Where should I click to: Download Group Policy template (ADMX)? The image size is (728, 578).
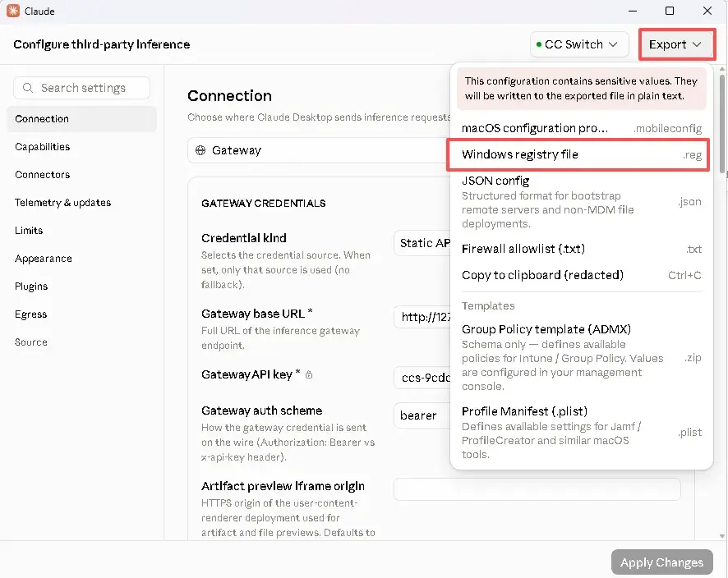coord(581,357)
